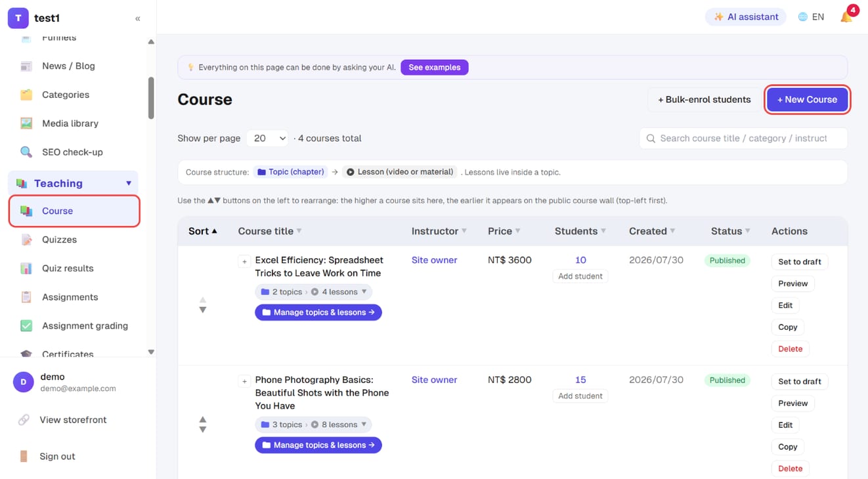Image resolution: width=868 pixels, height=479 pixels.
Task: Click the sidebar scrollbar thumb
Action: (x=151, y=99)
